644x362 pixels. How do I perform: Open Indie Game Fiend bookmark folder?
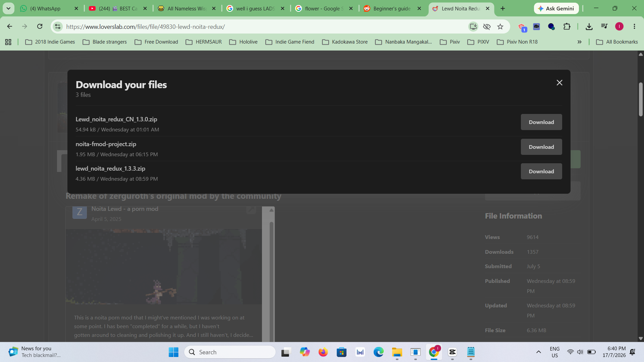290,42
